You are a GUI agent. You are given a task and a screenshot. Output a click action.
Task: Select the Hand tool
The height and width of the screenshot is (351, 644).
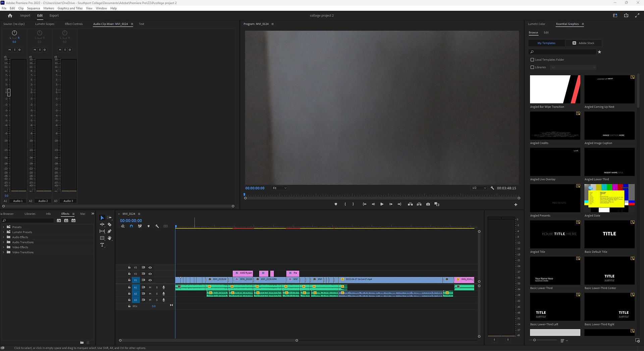tap(109, 238)
